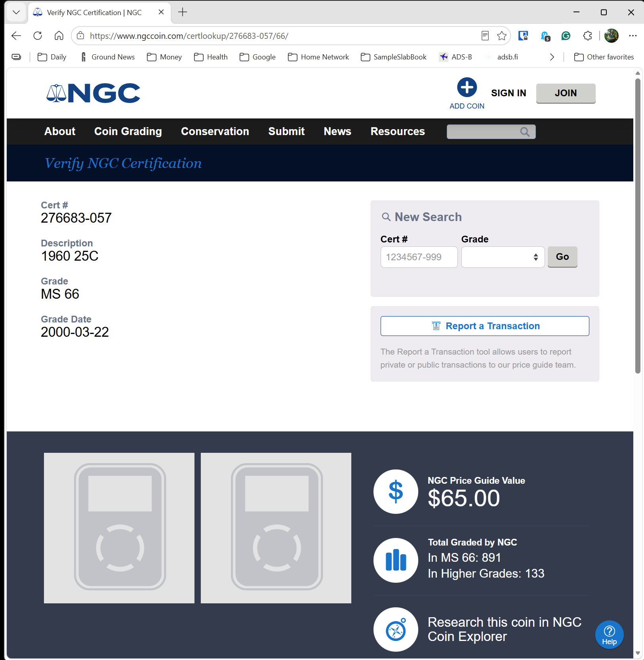Open the tab actions dropdown chevron
This screenshot has height=660, width=644.
pyautogui.click(x=16, y=12)
